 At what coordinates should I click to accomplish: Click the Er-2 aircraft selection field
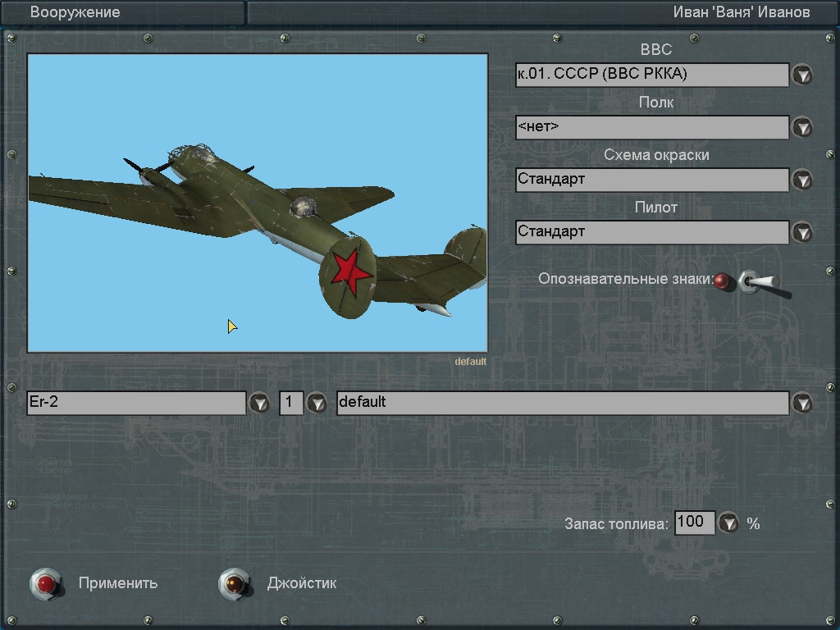point(136,403)
